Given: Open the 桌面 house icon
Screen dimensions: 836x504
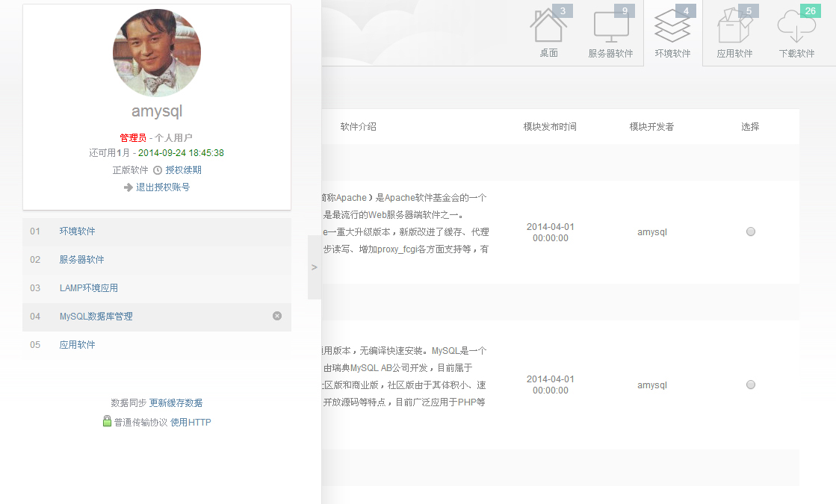Looking at the screenshot, I should pos(548,28).
